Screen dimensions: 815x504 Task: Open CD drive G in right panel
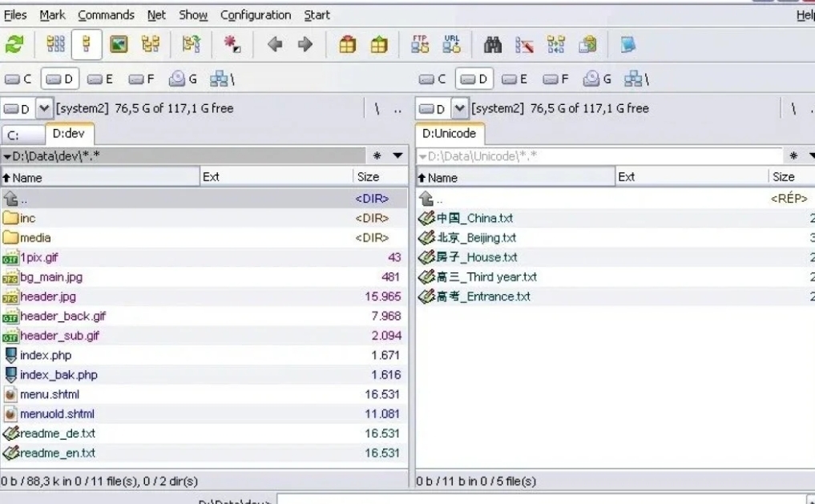pyautogui.click(x=597, y=79)
